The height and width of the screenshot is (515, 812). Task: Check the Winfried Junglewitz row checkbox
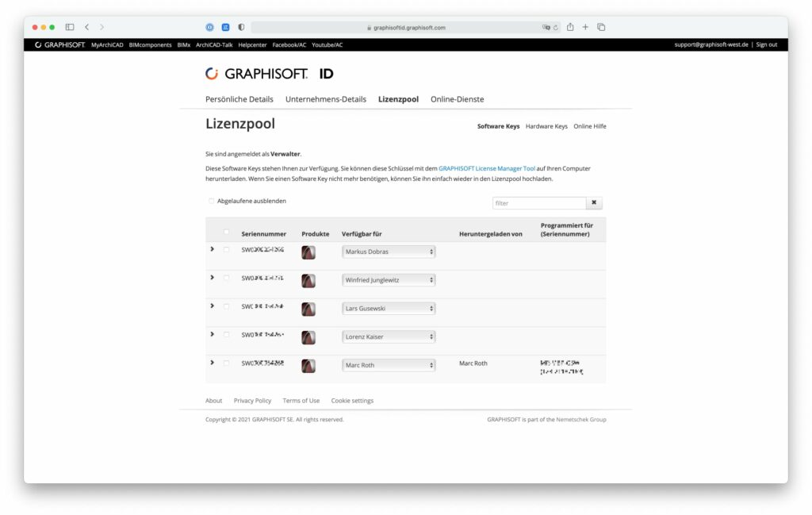pos(226,279)
